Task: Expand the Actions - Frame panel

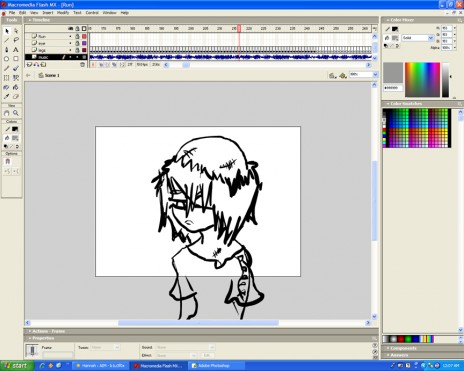Action: click(30, 331)
